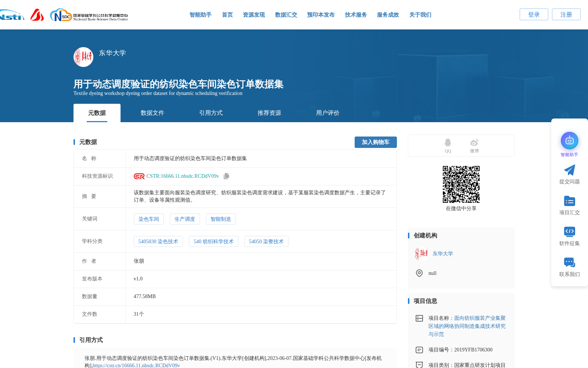Click author name 张朋 in table

pyautogui.click(x=139, y=261)
